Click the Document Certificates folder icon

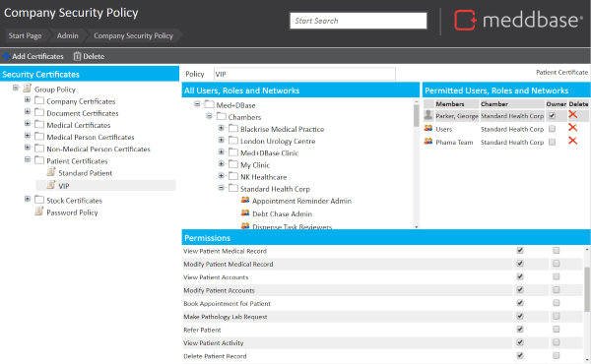(39, 112)
